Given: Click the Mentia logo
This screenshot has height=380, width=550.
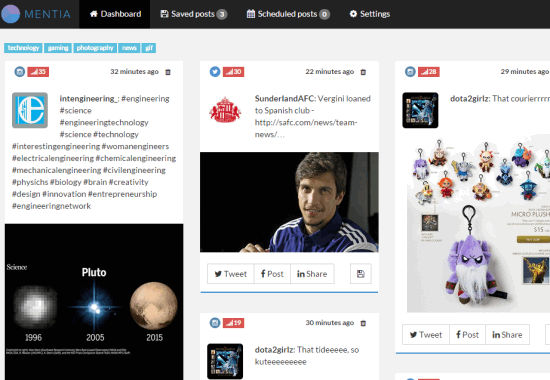Looking at the screenshot, I should (36, 14).
